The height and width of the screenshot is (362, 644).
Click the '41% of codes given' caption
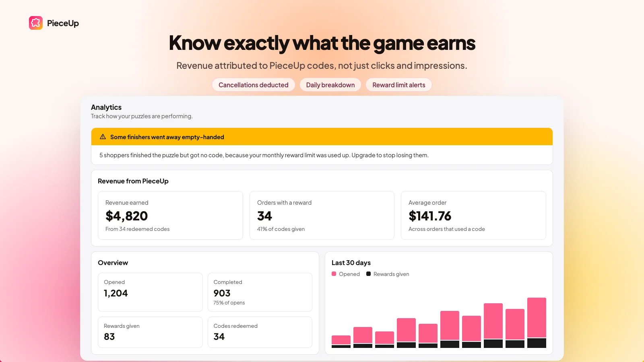pos(281,229)
